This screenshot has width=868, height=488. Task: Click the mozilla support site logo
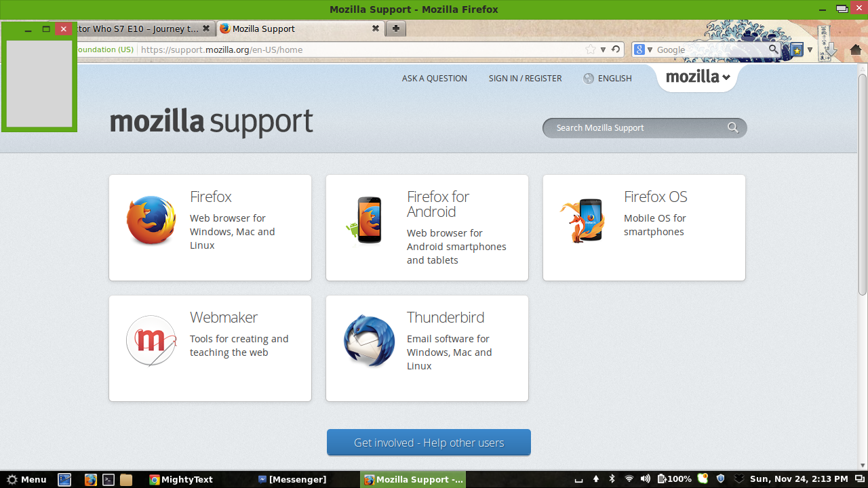point(212,122)
